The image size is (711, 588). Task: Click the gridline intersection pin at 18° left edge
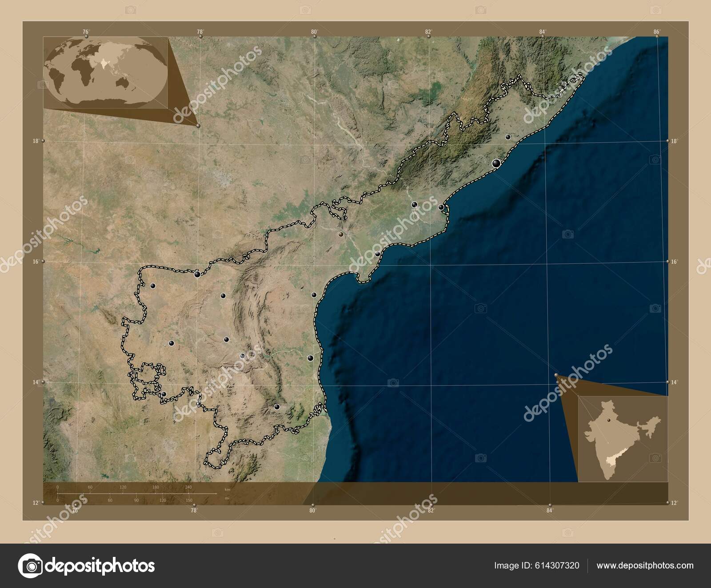pyautogui.click(x=42, y=141)
